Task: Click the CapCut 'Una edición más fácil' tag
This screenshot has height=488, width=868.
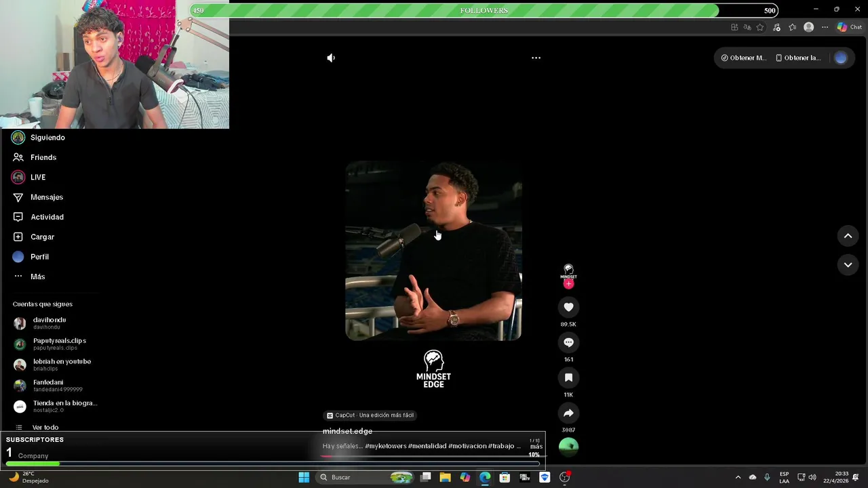Action: pyautogui.click(x=370, y=415)
